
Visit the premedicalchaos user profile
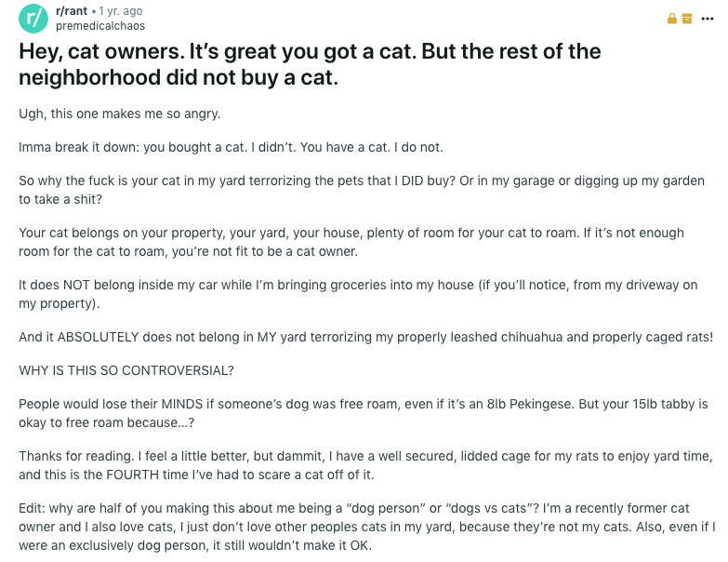pos(100,26)
